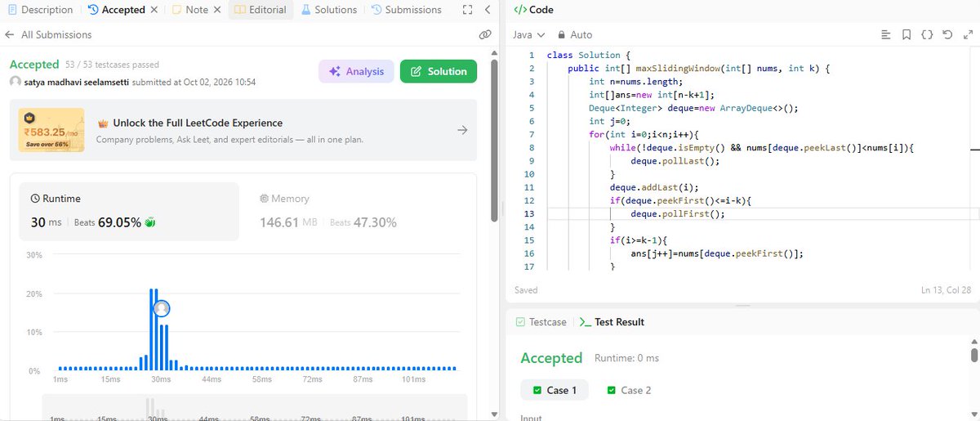Click the curly braces snippet icon
The height and width of the screenshot is (421, 980).
click(927, 35)
